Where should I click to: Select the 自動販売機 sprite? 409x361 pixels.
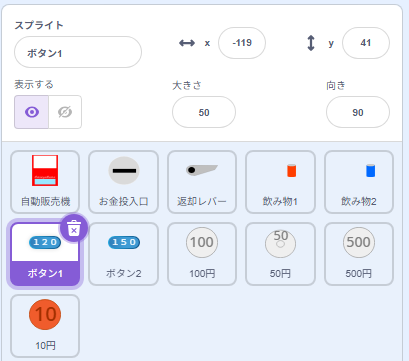coord(45,182)
